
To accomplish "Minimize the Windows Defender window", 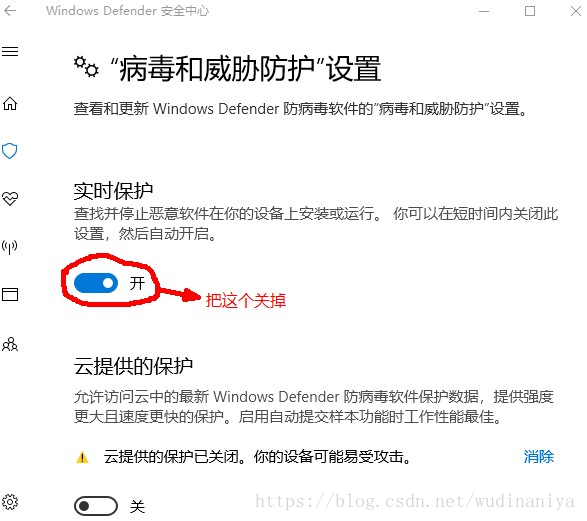I will click(484, 11).
